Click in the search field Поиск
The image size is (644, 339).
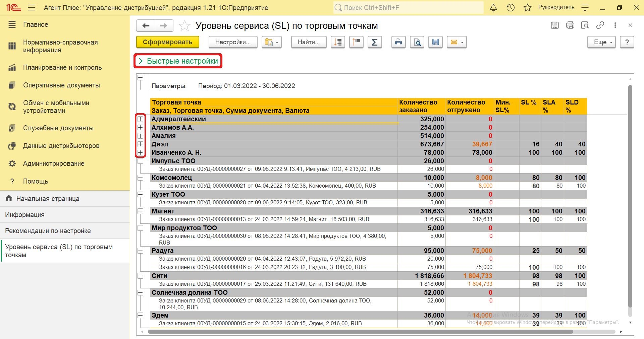pos(408,7)
